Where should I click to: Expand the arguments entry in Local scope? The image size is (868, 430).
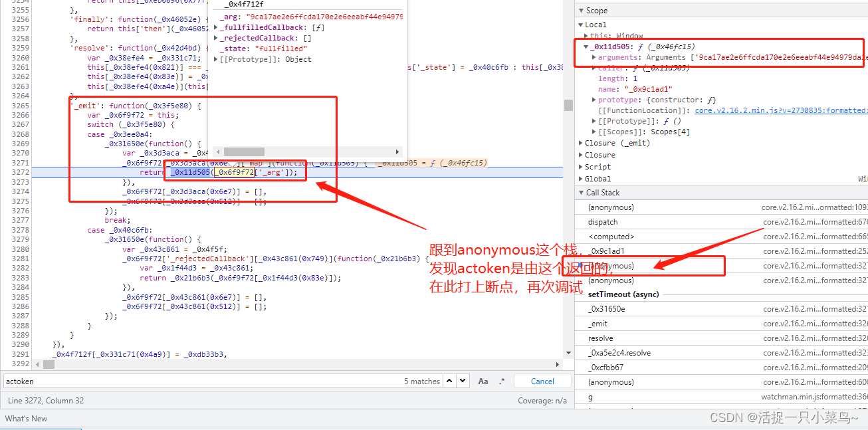click(594, 58)
